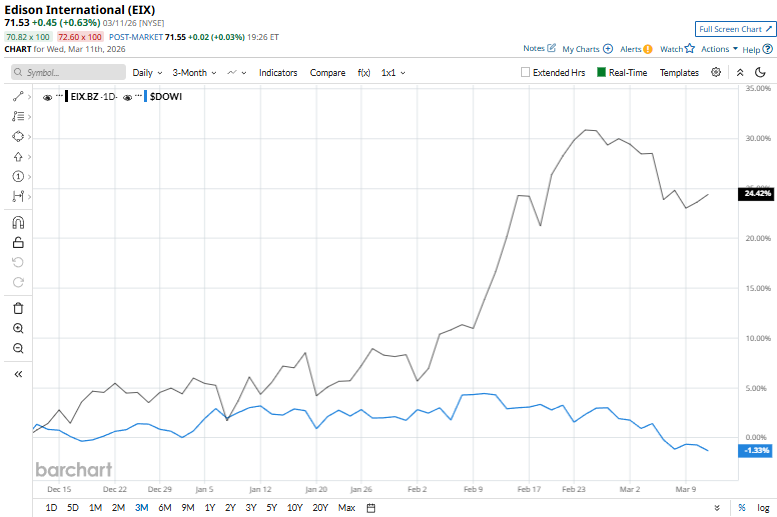This screenshot has height=517, width=777.
Task: Enable the Extended Hrs checkbox
Action: coord(525,72)
